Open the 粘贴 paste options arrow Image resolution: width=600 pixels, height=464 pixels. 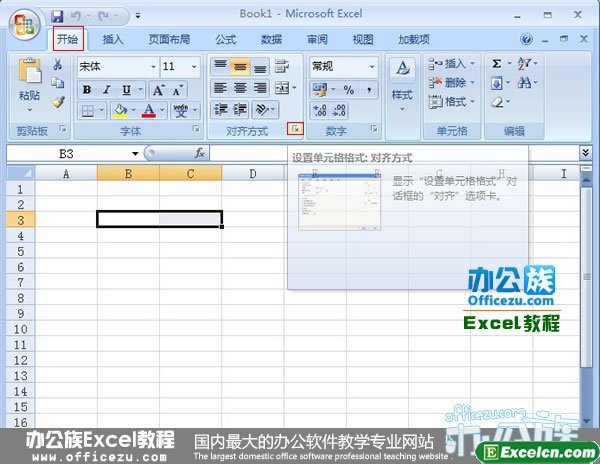pos(30,110)
